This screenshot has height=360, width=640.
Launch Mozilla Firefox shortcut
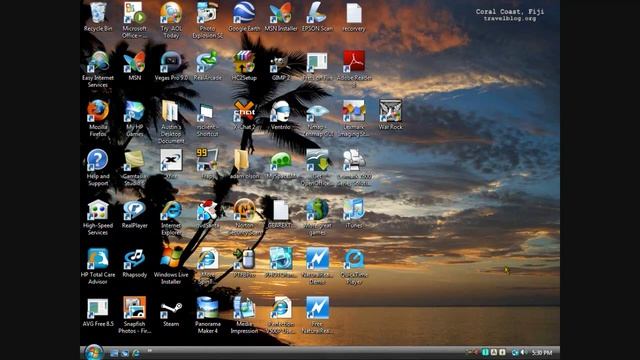[98, 118]
